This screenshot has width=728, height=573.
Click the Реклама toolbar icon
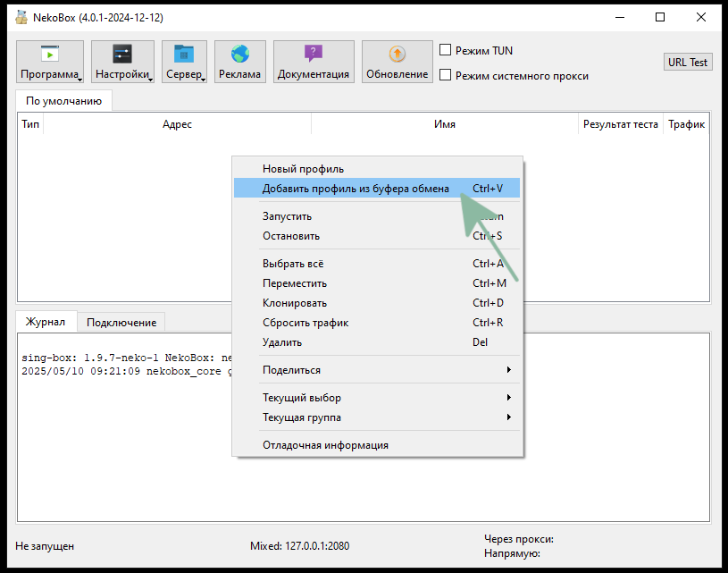pyautogui.click(x=238, y=61)
